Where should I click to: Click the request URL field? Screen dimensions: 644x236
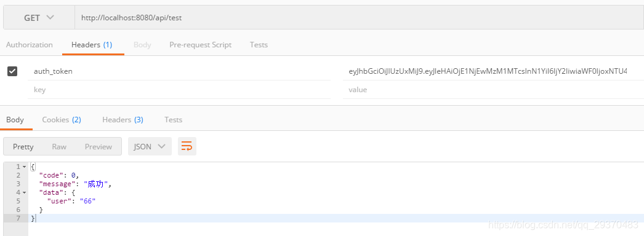[x=359, y=18]
